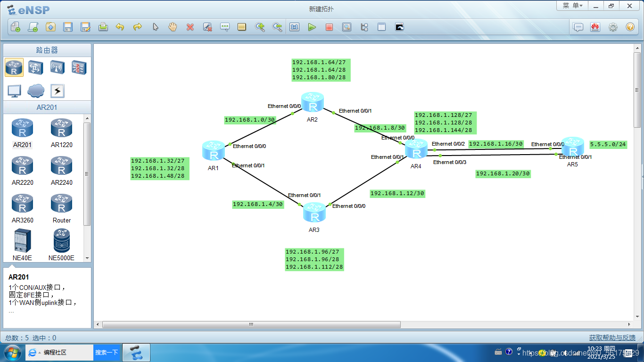Select the switch device category icon
The height and width of the screenshot is (362, 644).
click(x=36, y=68)
